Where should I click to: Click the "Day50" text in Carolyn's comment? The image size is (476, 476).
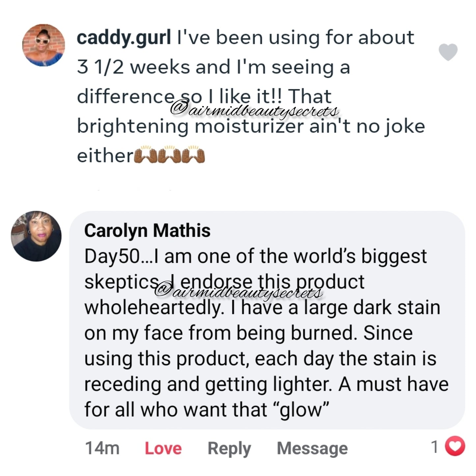coord(112,257)
